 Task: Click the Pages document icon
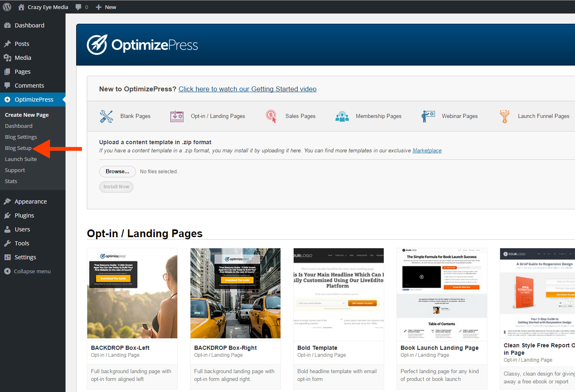(x=7, y=72)
